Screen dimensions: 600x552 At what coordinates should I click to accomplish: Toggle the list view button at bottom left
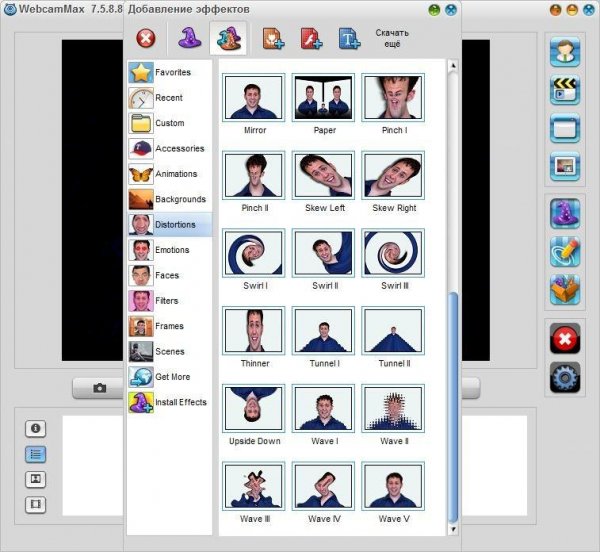[x=36, y=454]
